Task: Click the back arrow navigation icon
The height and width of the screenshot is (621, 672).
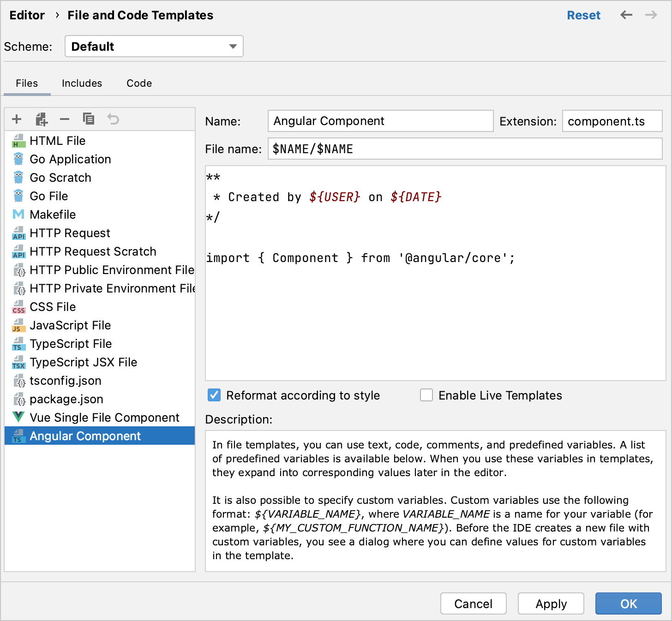Action: 626,15
